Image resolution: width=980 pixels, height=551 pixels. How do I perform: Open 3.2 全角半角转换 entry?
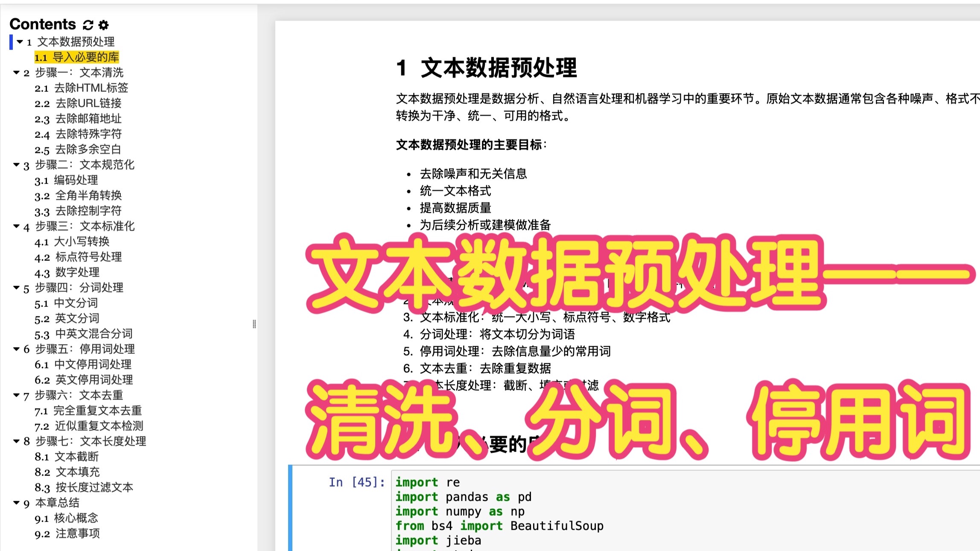pyautogui.click(x=78, y=195)
